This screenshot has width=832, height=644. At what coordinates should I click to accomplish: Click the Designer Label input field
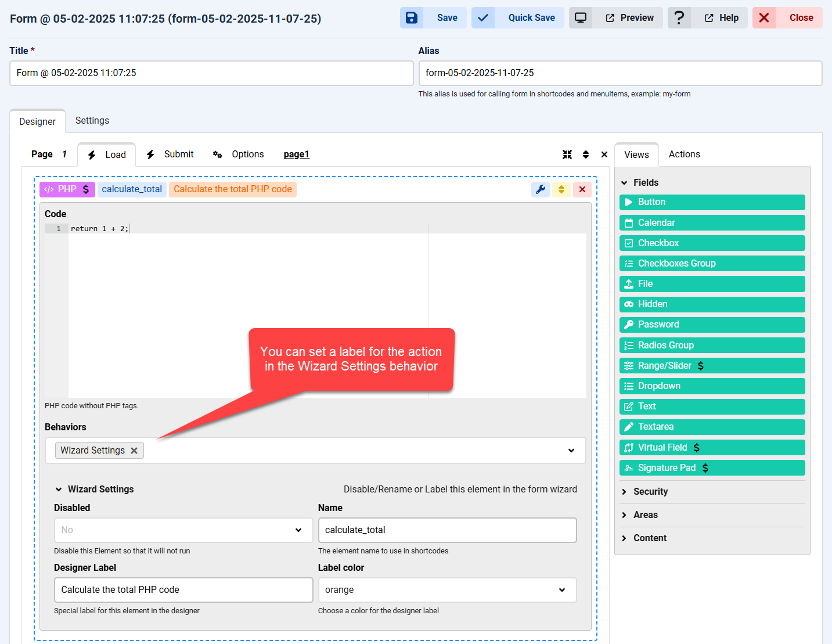(x=183, y=590)
